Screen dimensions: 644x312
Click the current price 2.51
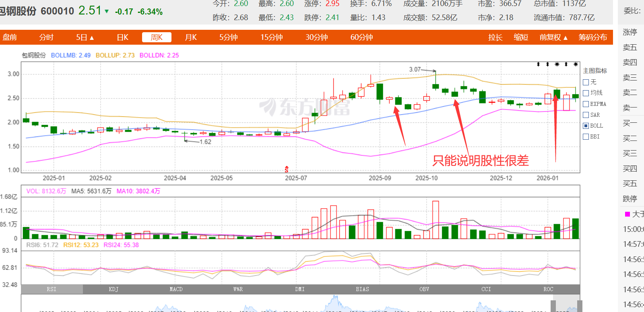tap(90, 10)
